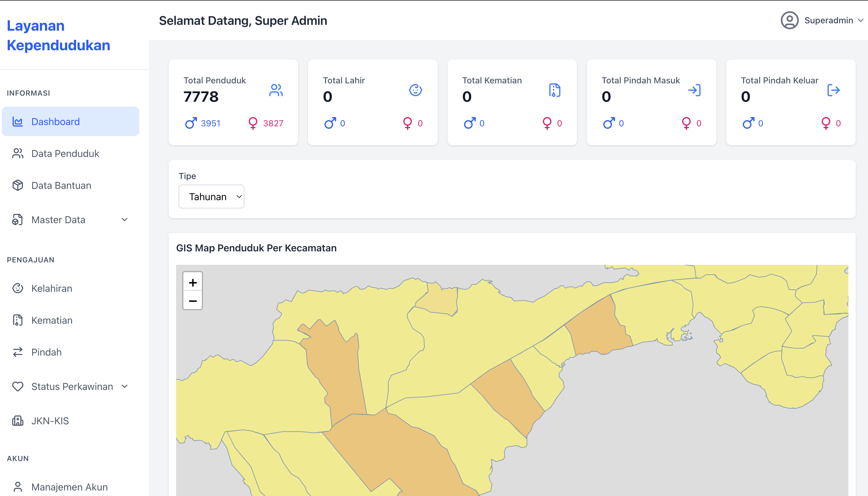Click the JKN-KIS hospital icon
Screen dimensions: 868x496
pyautogui.click(x=17, y=420)
